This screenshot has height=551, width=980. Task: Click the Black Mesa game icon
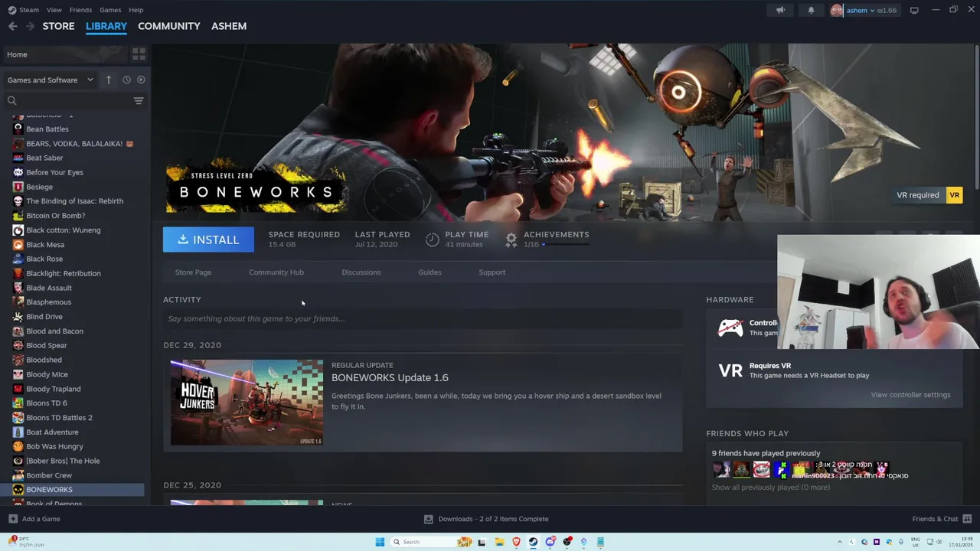coord(18,245)
